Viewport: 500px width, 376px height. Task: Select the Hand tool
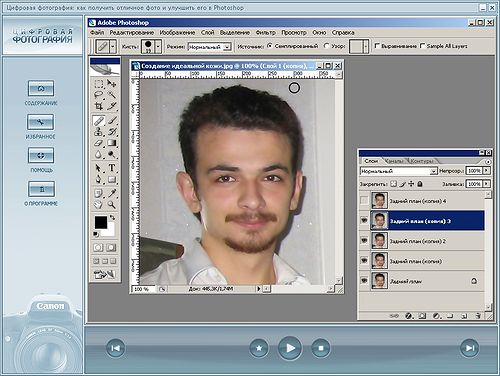point(99,204)
